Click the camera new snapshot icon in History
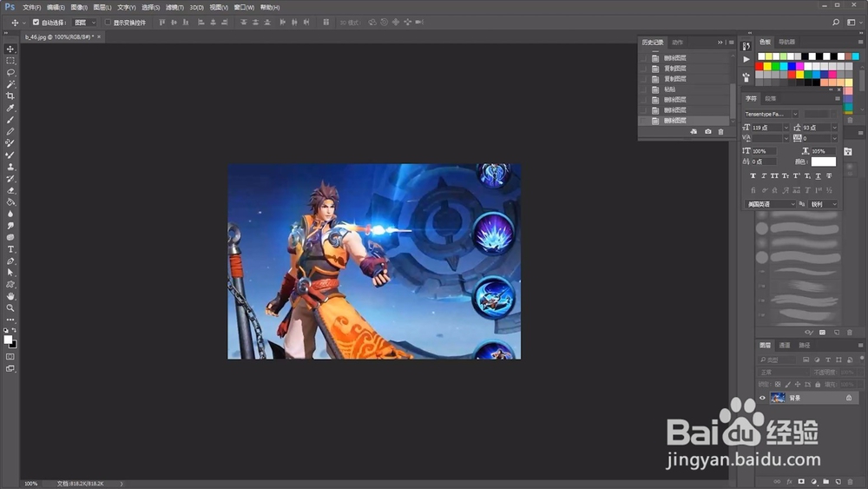The width and height of the screenshot is (868, 489). (708, 132)
